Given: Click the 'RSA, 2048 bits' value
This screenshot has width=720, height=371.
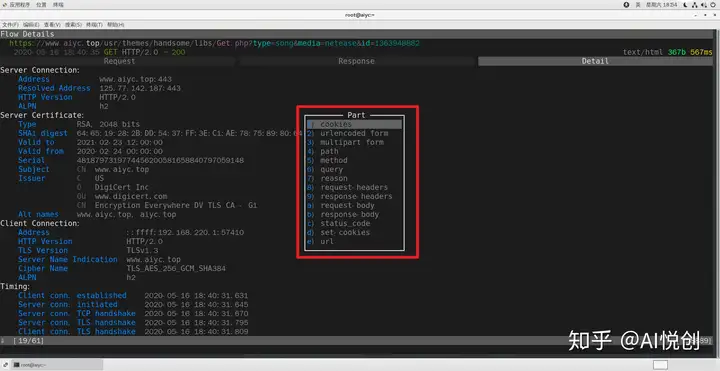Looking at the screenshot, I should 108,124.
